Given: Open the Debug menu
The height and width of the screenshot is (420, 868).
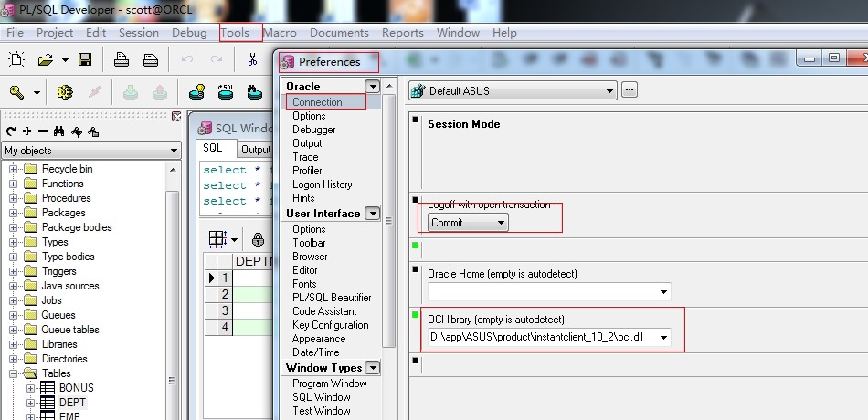Looking at the screenshot, I should click(x=189, y=33).
